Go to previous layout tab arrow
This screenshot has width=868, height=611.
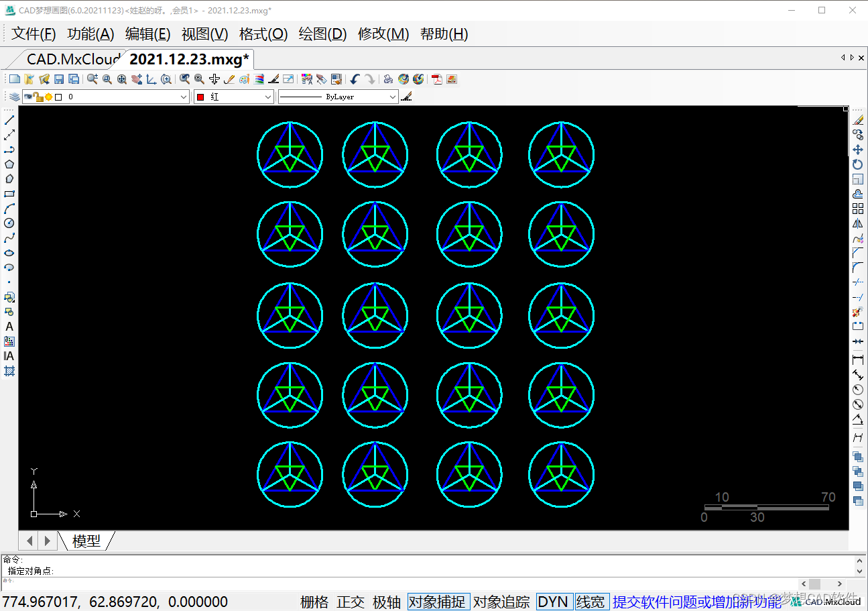(x=30, y=541)
